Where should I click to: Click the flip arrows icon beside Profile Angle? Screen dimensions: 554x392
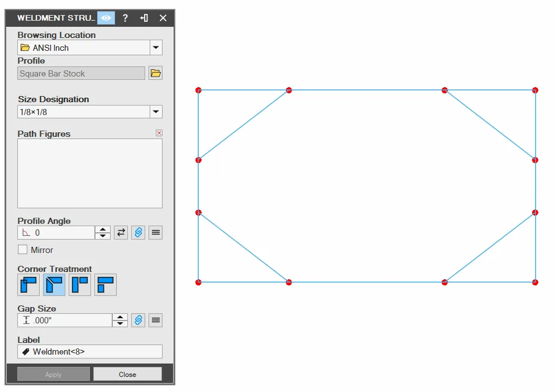tap(121, 233)
